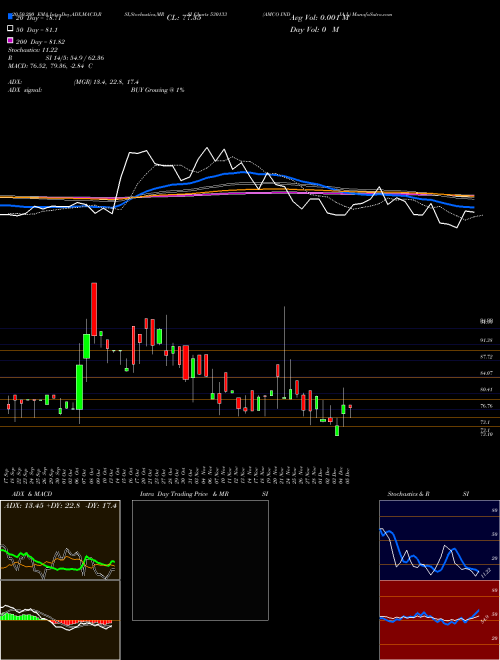
Task: Click the tallest red candlestick near 08 Oct
Action: [94, 309]
